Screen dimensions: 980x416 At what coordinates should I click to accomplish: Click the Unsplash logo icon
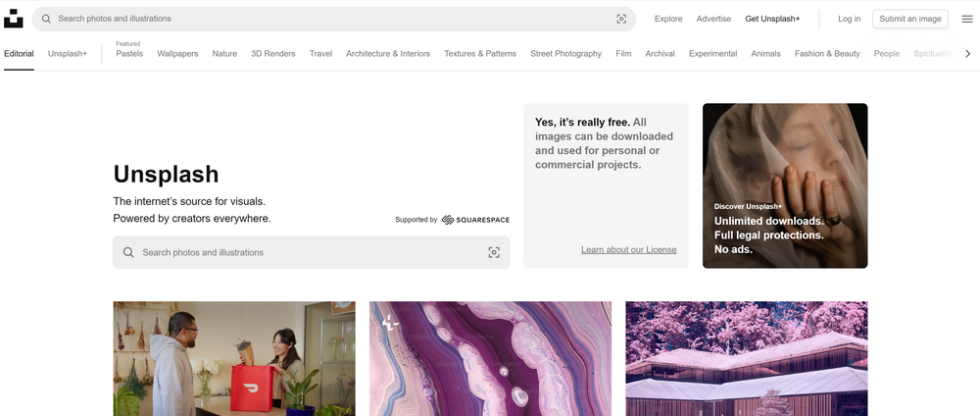[13, 19]
